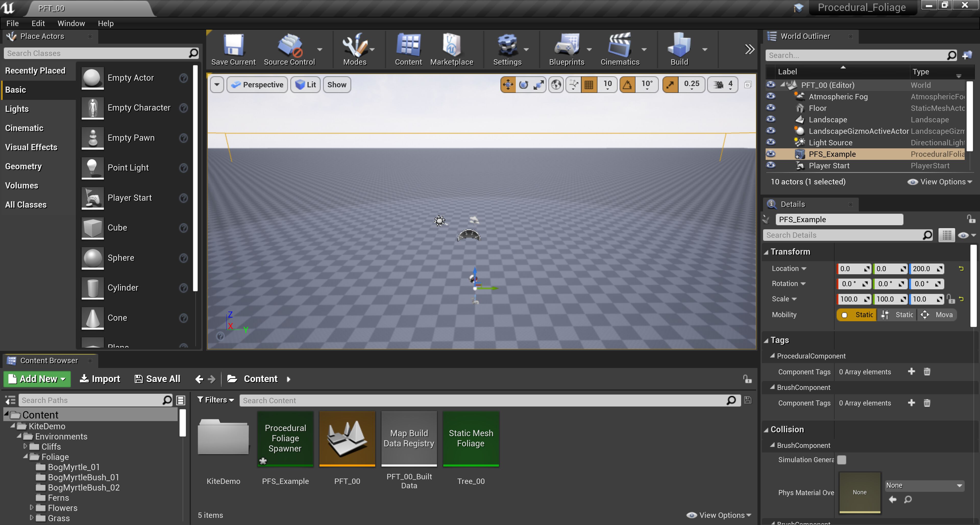Open Blueprints toolbar menu
The height and width of the screenshot is (525, 980).
566,50
